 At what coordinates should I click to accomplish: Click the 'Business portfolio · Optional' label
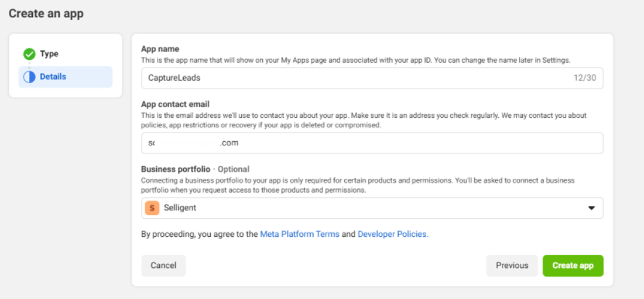(195, 169)
